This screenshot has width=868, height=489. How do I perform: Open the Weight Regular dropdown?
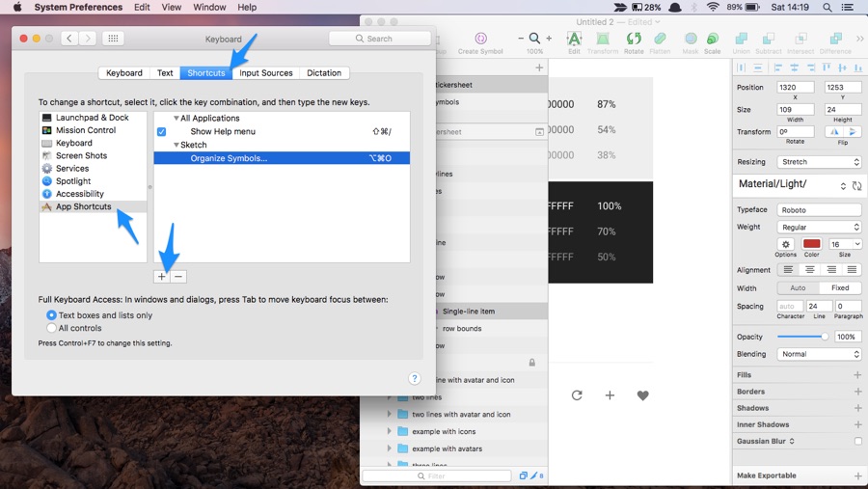(x=819, y=227)
